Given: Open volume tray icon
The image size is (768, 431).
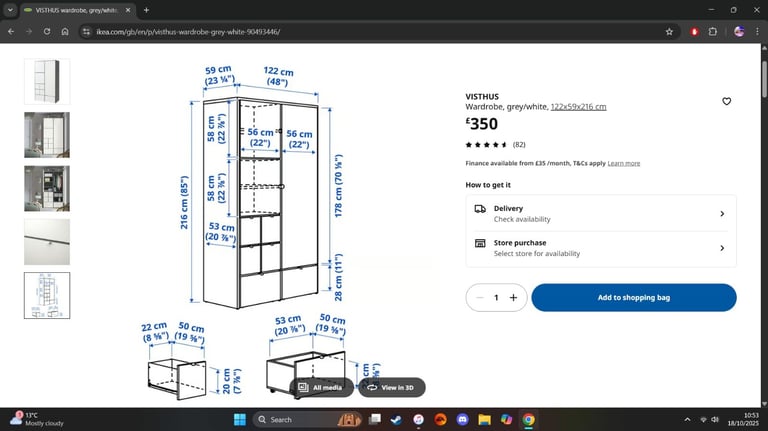Looking at the screenshot, I should coord(715,420).
